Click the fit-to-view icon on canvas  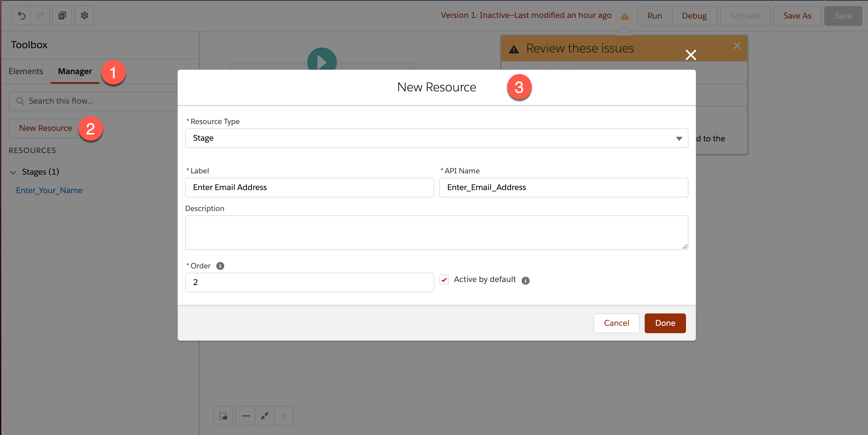coord(265,416)
